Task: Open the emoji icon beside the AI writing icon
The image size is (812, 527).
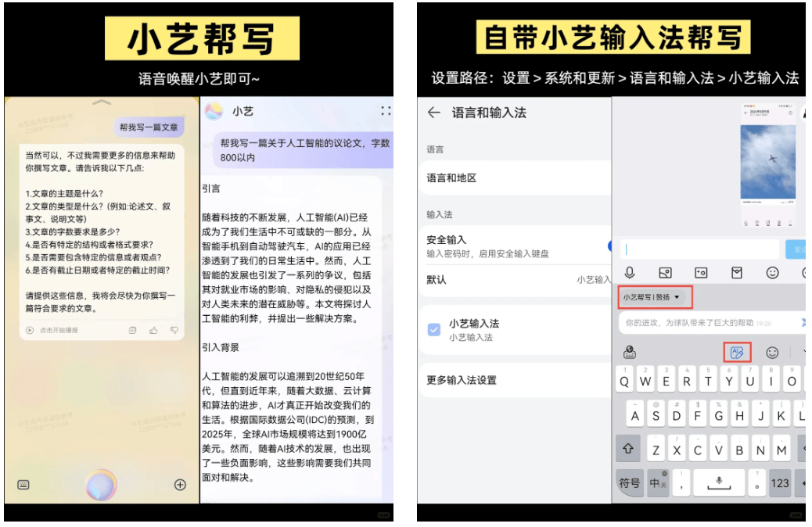Action: [772, 353]
